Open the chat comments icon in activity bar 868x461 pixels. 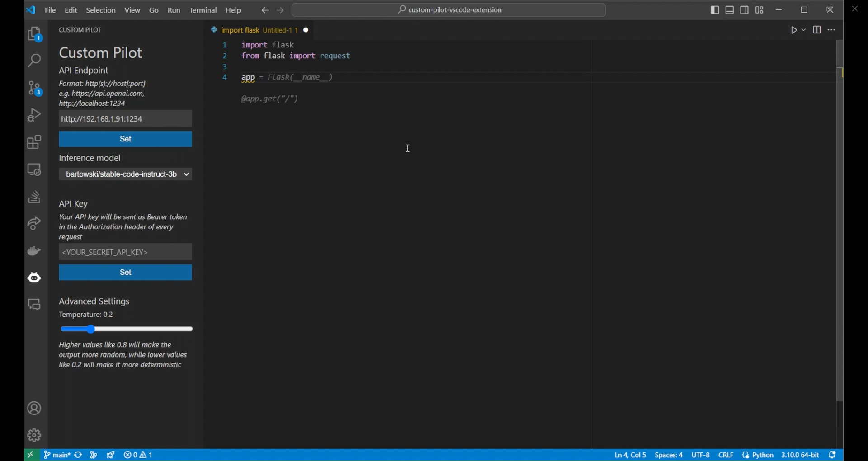35,305
